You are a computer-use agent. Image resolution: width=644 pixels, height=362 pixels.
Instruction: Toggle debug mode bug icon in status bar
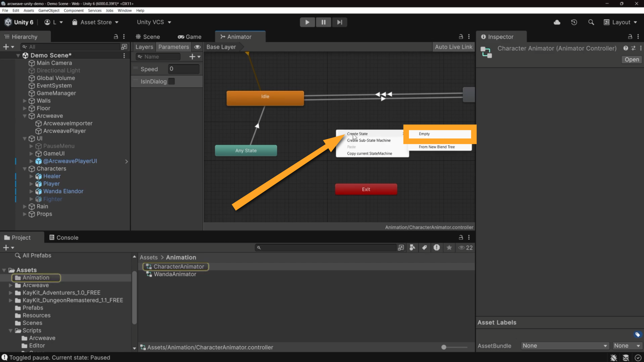(x=613, y=358)
